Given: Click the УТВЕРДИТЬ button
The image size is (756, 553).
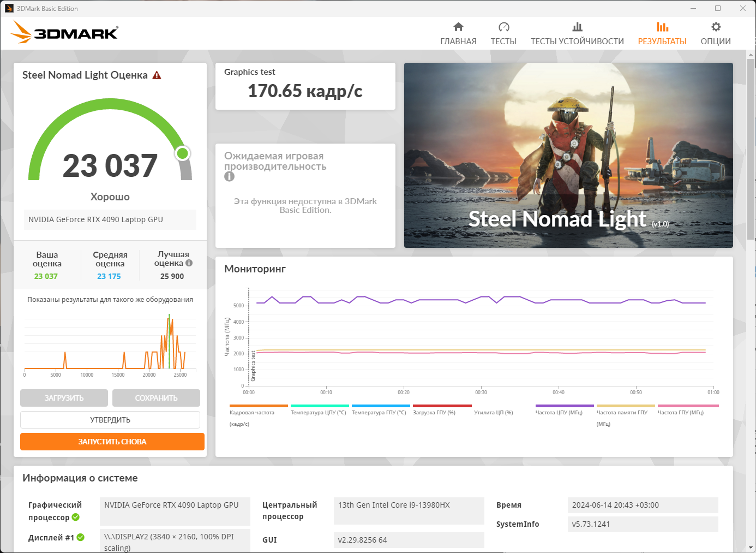Looking at the screenshot, I should [110, 420].
